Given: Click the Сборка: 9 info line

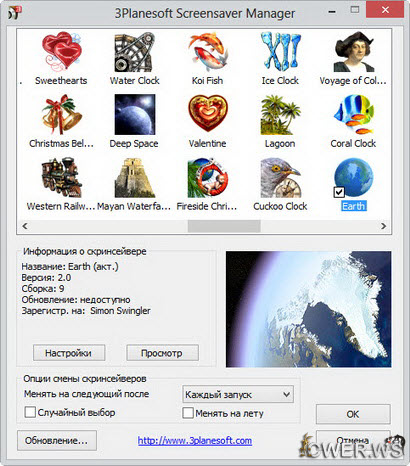Looking at the screenshot, I should tap(43, 289).
